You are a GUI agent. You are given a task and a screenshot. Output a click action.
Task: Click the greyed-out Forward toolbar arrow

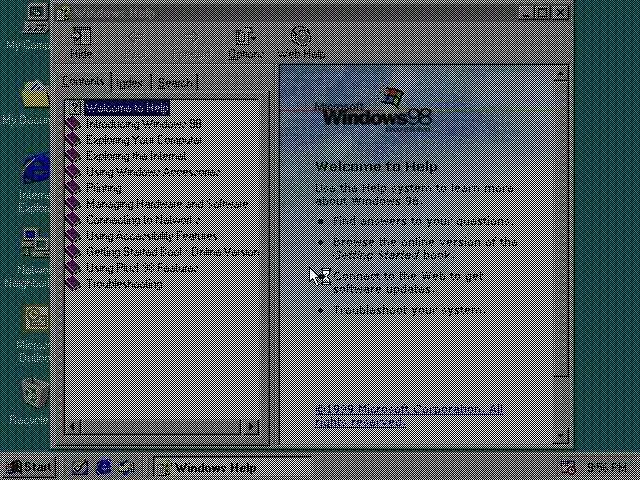pyautogui.click(x=191, y=42)
